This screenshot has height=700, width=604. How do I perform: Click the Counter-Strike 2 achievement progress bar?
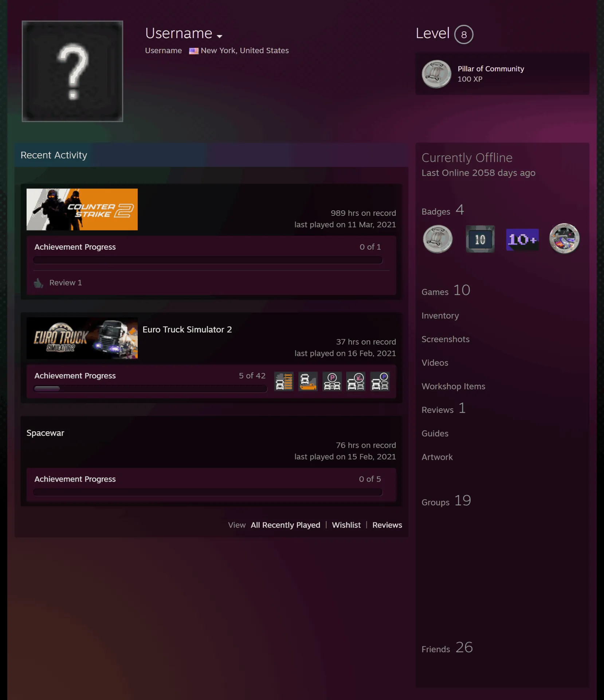click(208, 260)
